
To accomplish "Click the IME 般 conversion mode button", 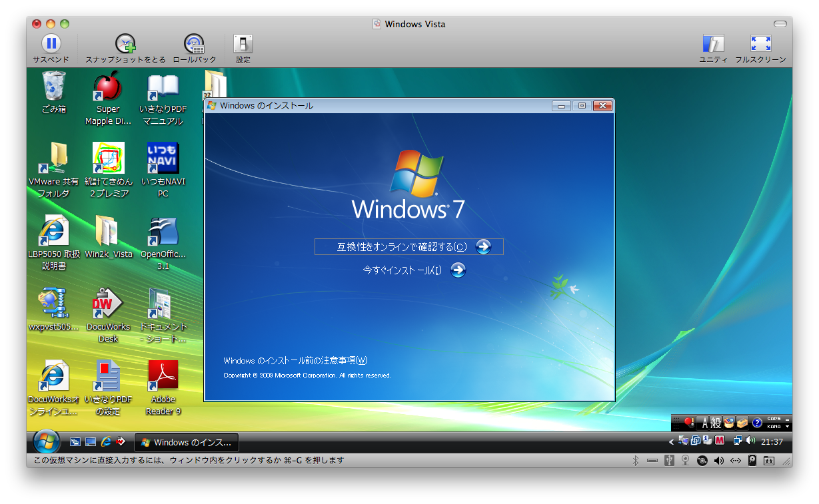I will (x=716, y=423).
